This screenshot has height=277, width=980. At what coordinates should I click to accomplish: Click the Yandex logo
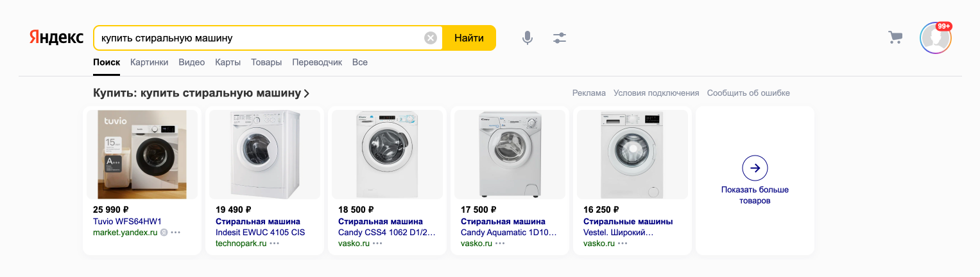[x=56, y=38]
